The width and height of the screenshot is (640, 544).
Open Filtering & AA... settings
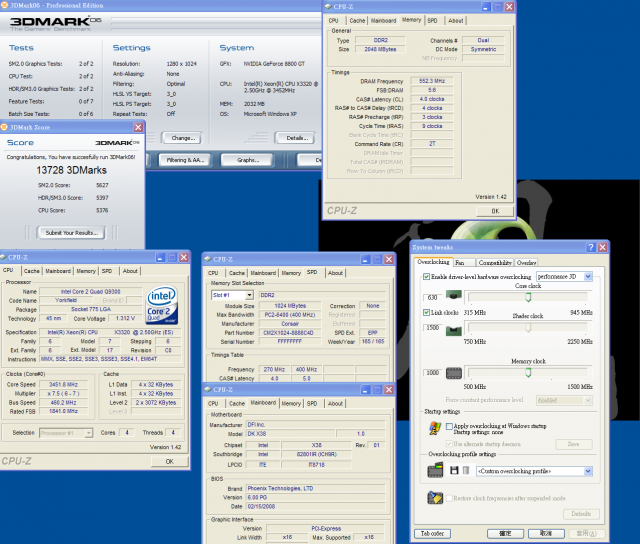tap(185, 160)
